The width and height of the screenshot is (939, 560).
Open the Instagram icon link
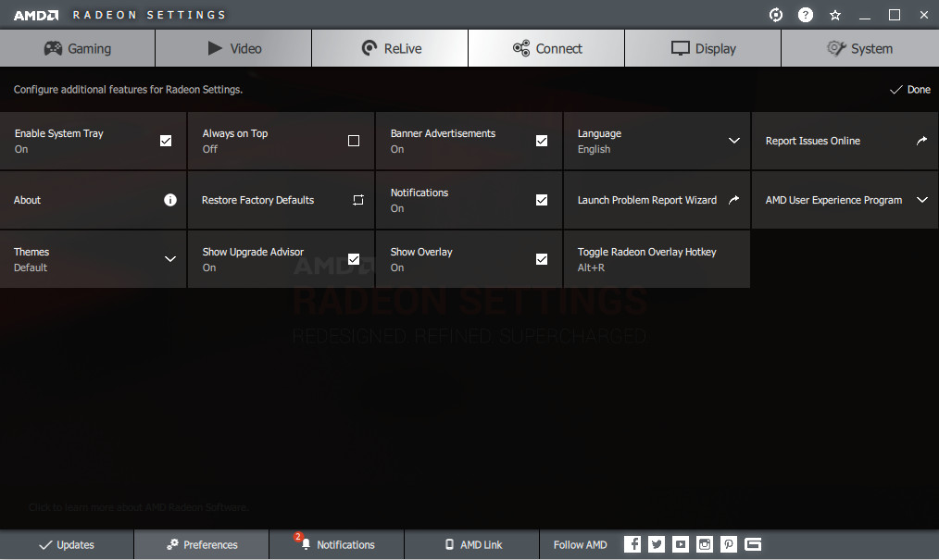(705, 544)
